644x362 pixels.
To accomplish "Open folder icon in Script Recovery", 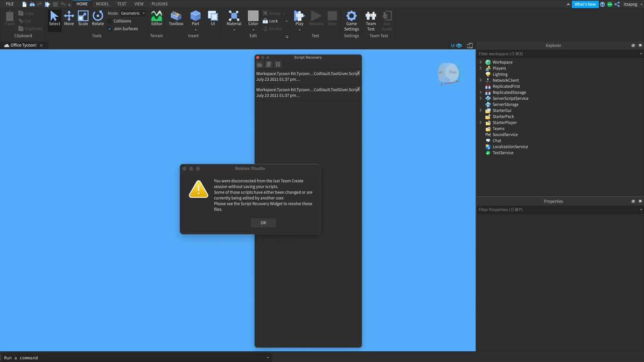I will click(x=260, y=64).
